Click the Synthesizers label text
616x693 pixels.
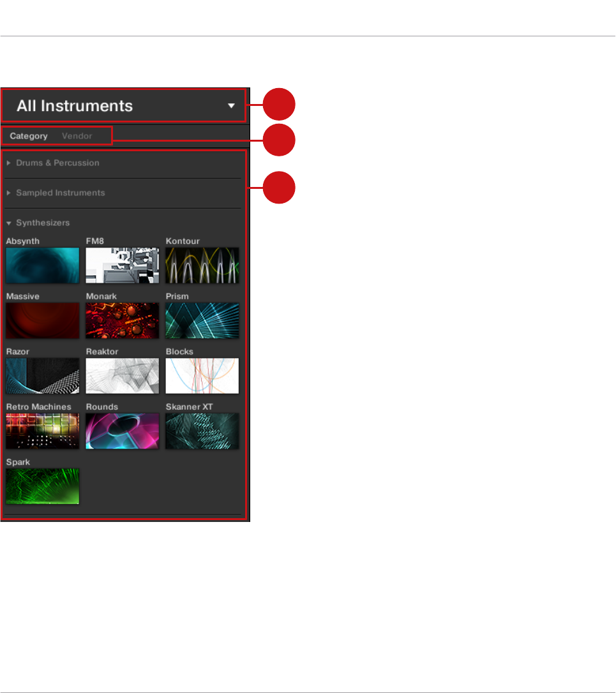[x=43, y=223]
